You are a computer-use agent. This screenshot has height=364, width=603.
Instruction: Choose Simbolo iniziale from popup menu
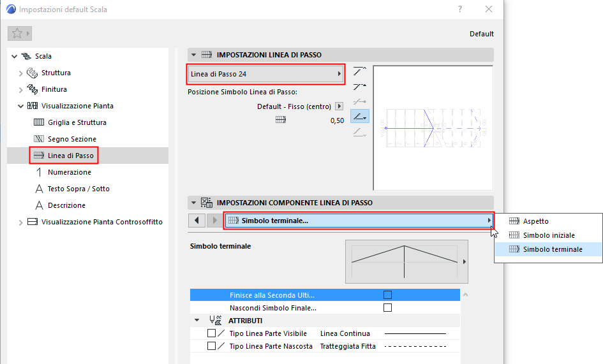pyautogui.click(x=548, y=235)
